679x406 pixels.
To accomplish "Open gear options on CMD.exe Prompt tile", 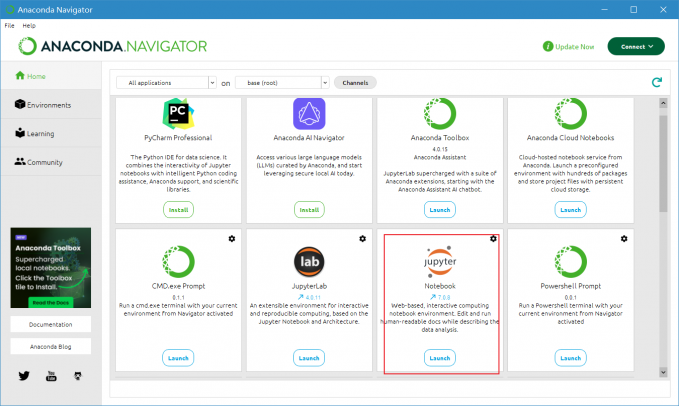I will tap(232, 238).
